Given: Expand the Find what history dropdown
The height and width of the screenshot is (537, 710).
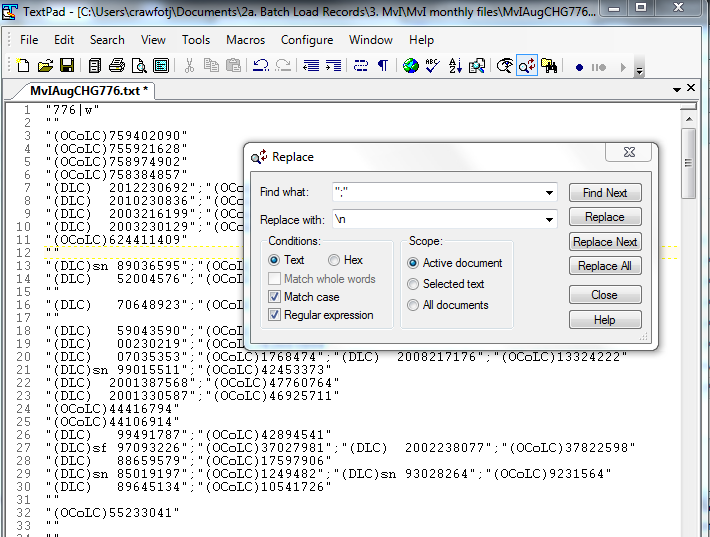Looking at the screenshot, I should coord(549,193).
